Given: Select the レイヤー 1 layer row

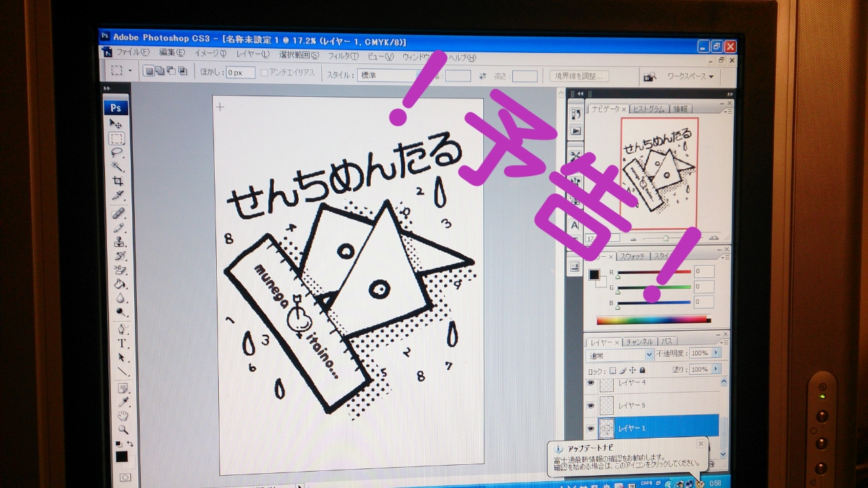Looking at the screenshot, I should click(652, 428).
